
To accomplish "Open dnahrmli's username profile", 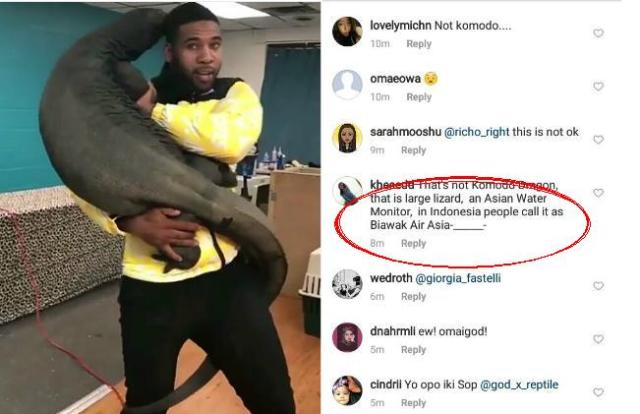I will pyautogui.click(x=392, y=331).
